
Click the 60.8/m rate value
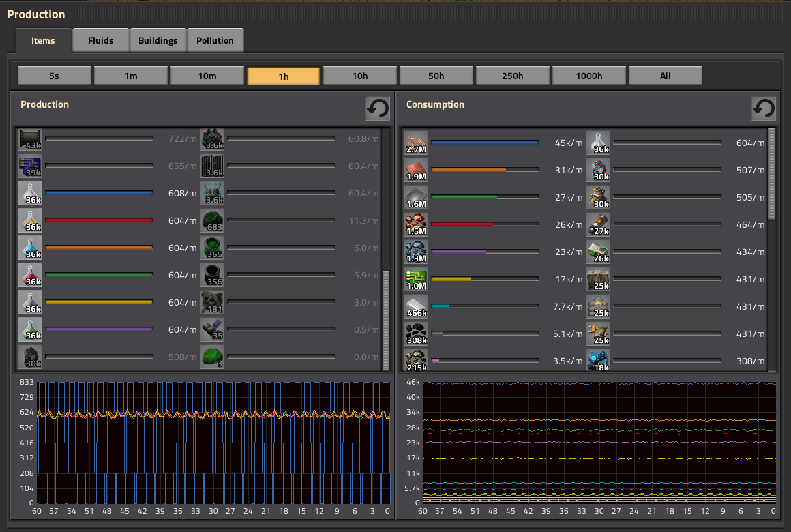[363, 139]
